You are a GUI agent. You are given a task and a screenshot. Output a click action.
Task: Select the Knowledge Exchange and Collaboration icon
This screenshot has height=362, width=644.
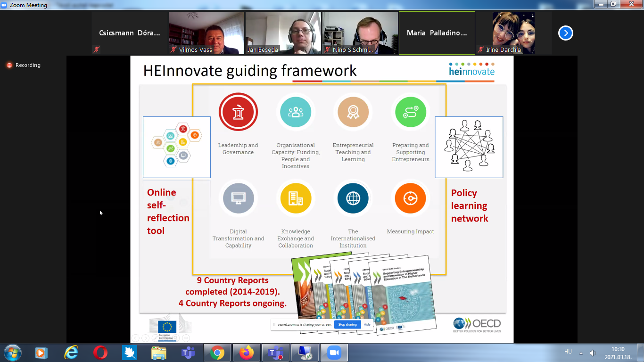pos(296,198)
